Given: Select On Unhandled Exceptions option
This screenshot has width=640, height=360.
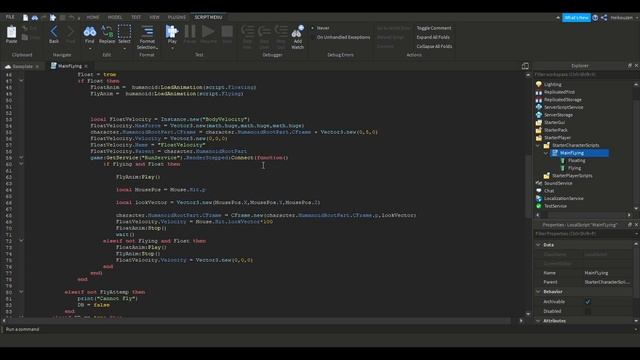Looking at the screenshot, I should click(x=340, y=37).
